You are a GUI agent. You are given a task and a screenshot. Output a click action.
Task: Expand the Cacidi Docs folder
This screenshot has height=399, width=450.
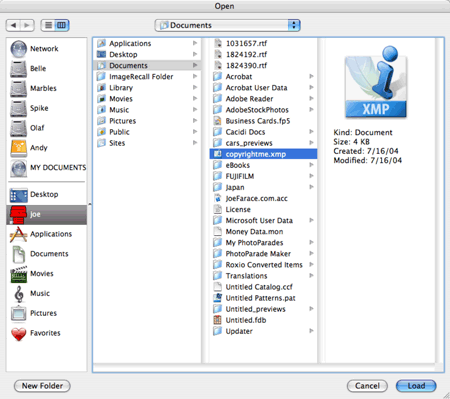pos(311,132)
